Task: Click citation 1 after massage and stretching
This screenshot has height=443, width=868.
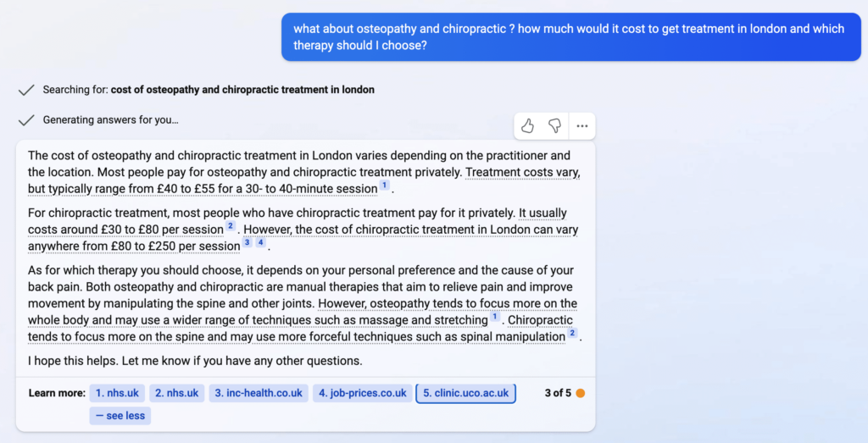Action: coord(495,316)
